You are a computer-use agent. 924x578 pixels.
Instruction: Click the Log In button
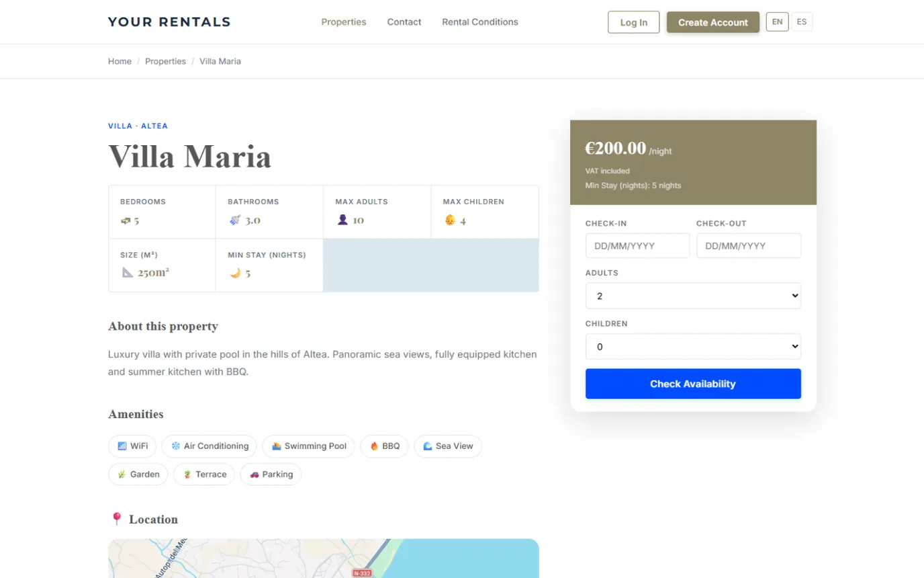634,22
